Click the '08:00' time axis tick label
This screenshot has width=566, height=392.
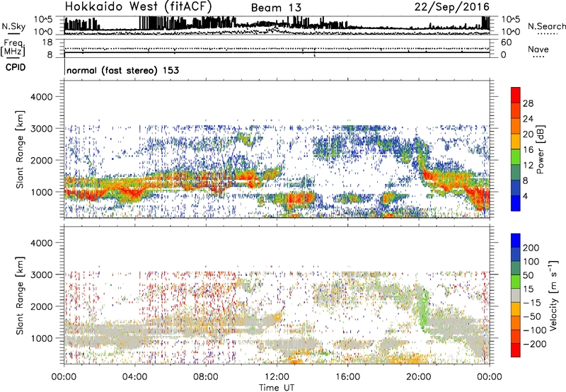coord(206,377)
